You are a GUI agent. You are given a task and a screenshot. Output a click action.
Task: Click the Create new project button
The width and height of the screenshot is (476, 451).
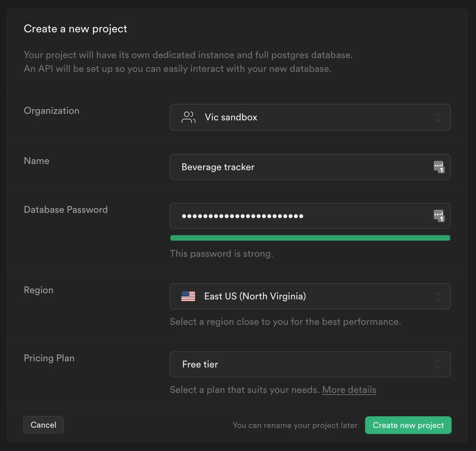click(408, 425)
